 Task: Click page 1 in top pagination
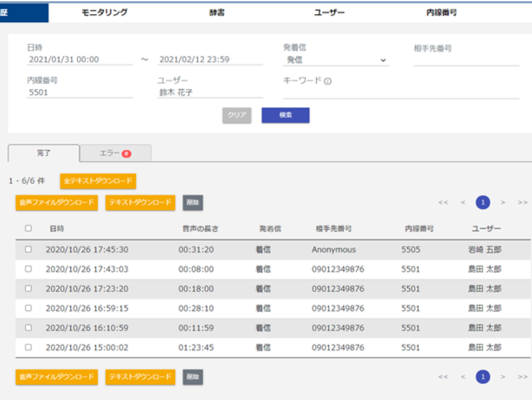point(483,202)
